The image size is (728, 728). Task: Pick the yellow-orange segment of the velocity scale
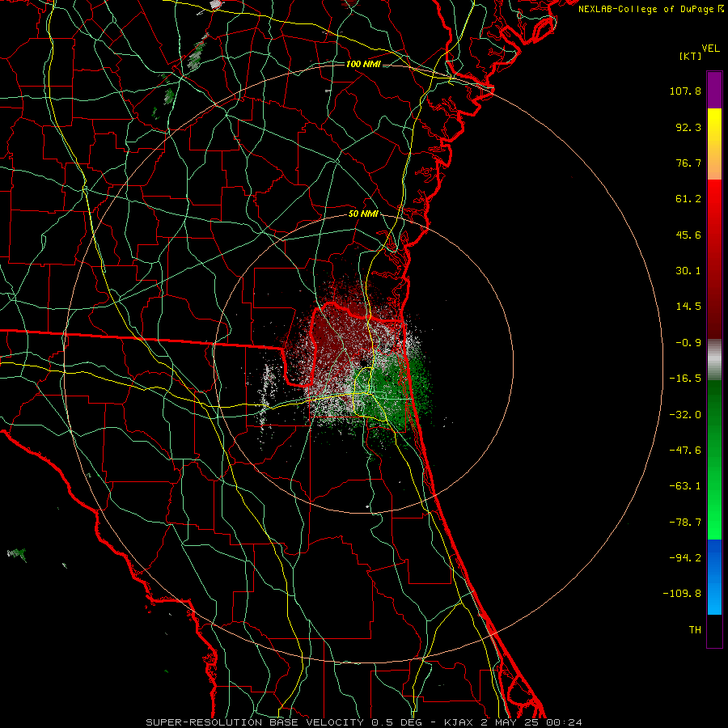pos(714,144)
